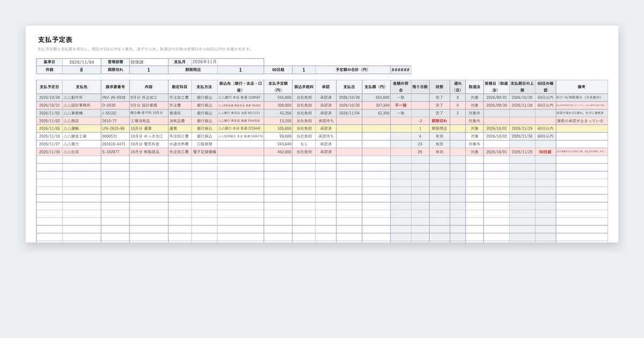
Task: Click the 462,000 planned amount cell
Action: tap(277, 152)
